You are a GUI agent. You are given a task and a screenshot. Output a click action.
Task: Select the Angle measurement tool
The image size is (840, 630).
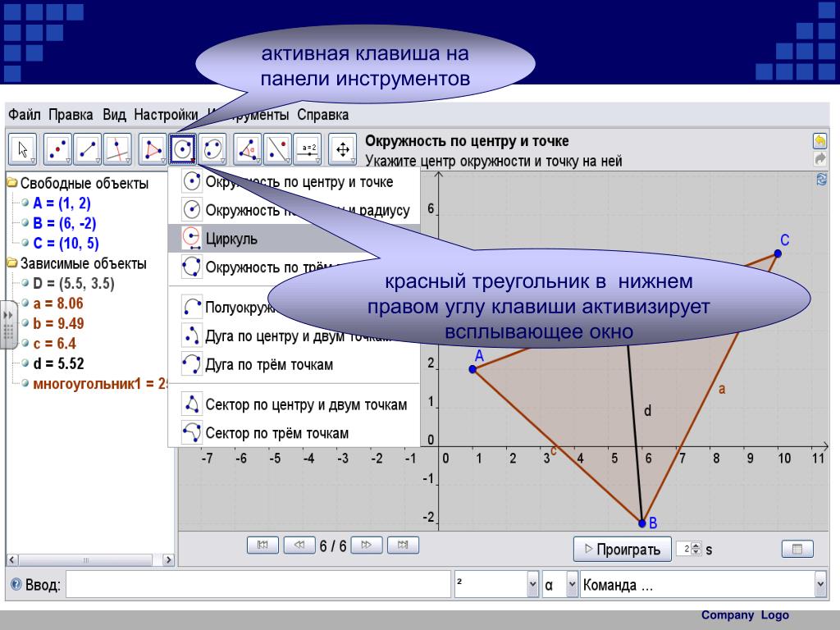point(248,149)
